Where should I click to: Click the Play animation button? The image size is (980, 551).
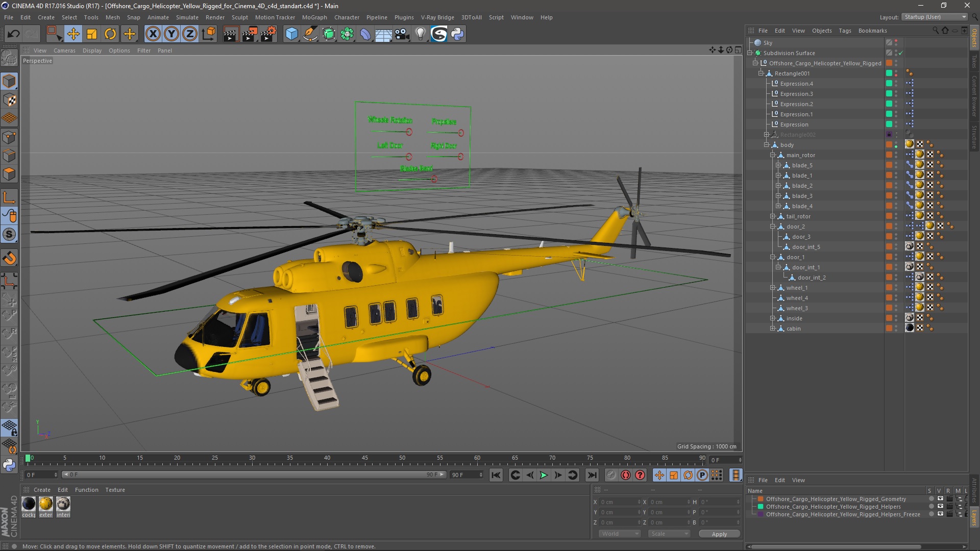[x=544, y=475]
